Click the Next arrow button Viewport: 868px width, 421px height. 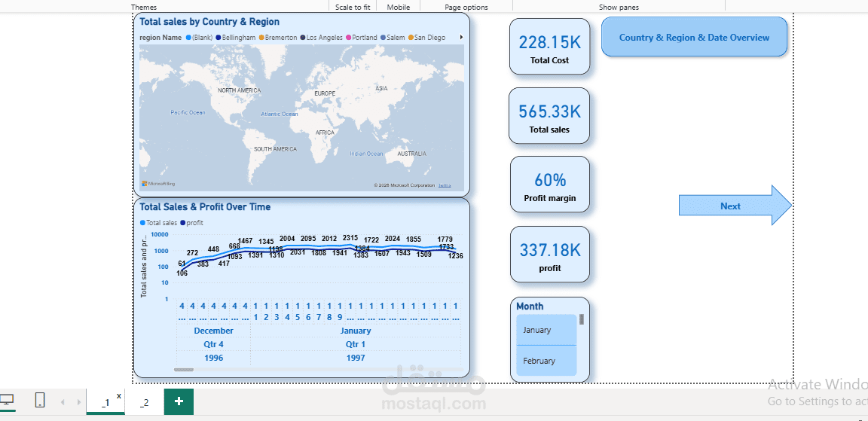pos(735,206)
